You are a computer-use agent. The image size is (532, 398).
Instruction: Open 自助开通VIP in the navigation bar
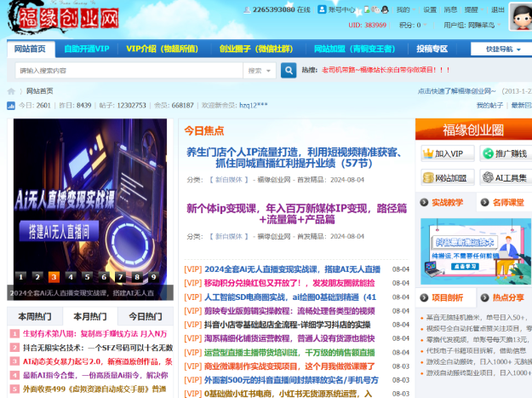coord(87,49)
